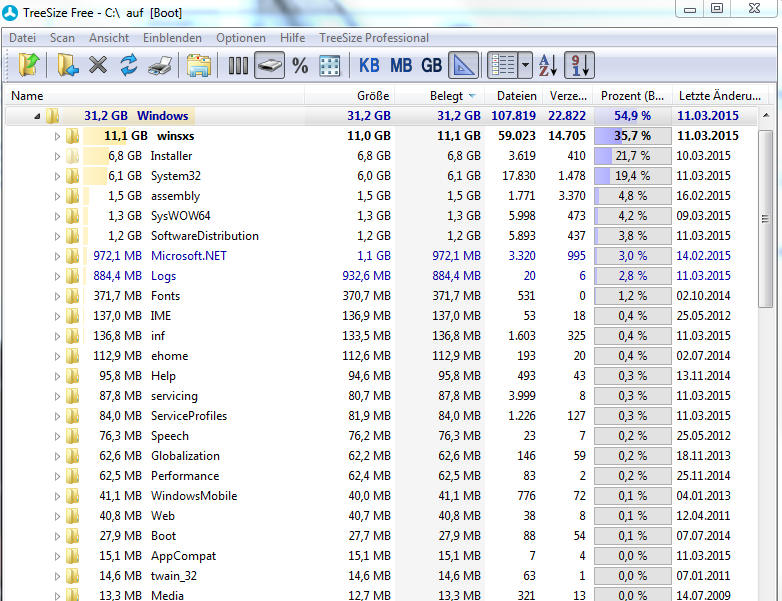Click the select directory to scan icon
The image size is (782, 601).
pyautogui.click(x=67, y=65)
